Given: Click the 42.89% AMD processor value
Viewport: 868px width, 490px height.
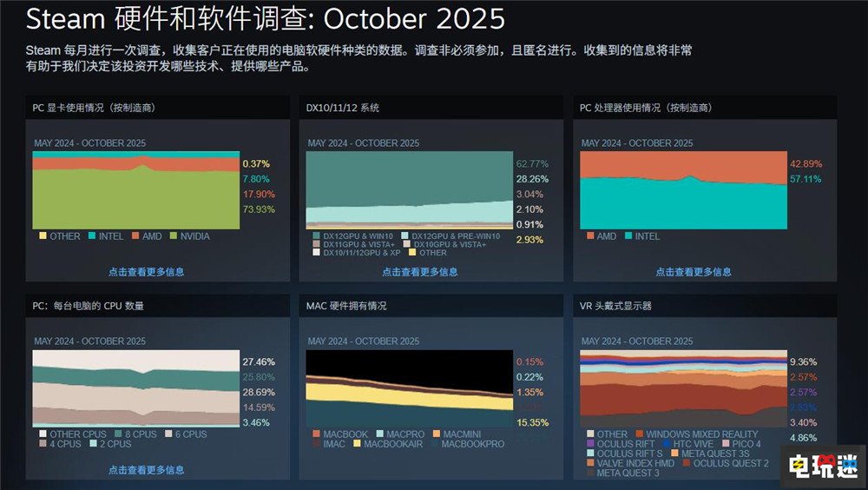Looking at the screenshot, I should 806,164.
